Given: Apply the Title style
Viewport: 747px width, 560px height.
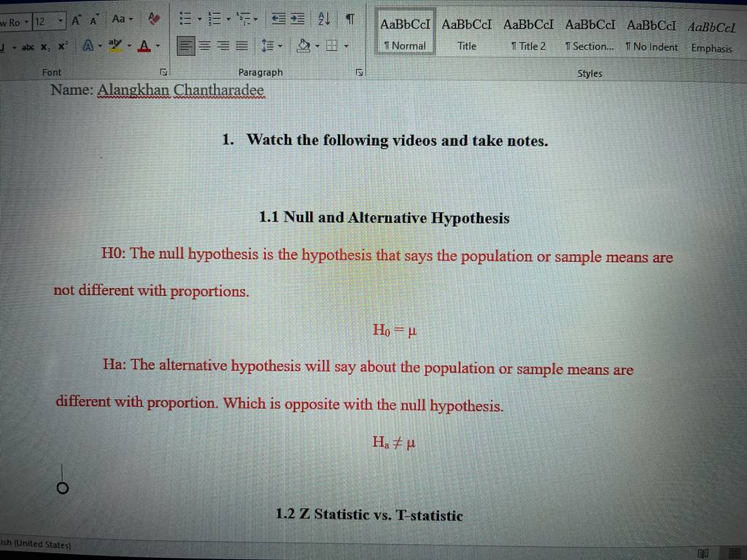Looking at the screenshot, I should [x=467, y=34].
